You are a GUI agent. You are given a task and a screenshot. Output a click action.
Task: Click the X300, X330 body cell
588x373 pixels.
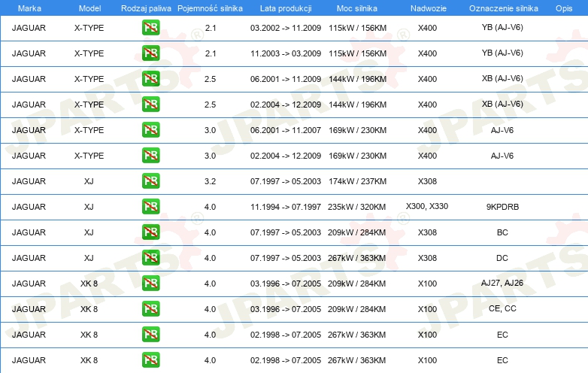pyautogui.click(x=427, y=206)
